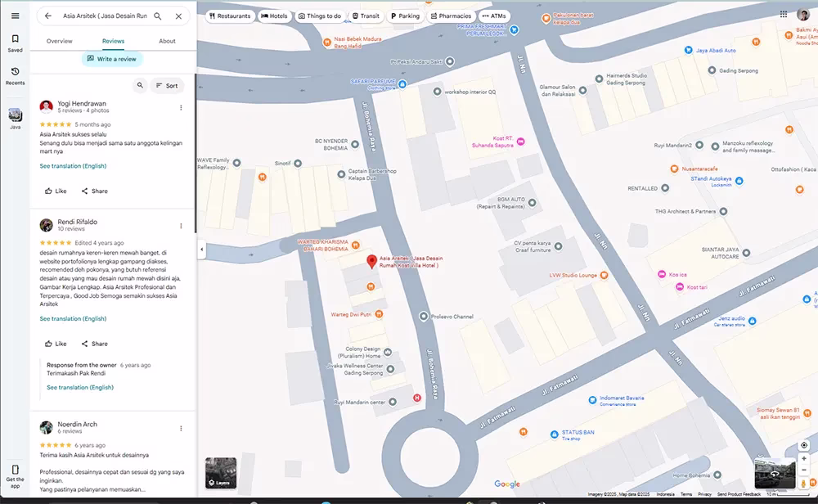The height and width of the screenshot is (504, 818).
Task: Open more options for Yogi Hendrawan's review
Action: click(181, 108)
